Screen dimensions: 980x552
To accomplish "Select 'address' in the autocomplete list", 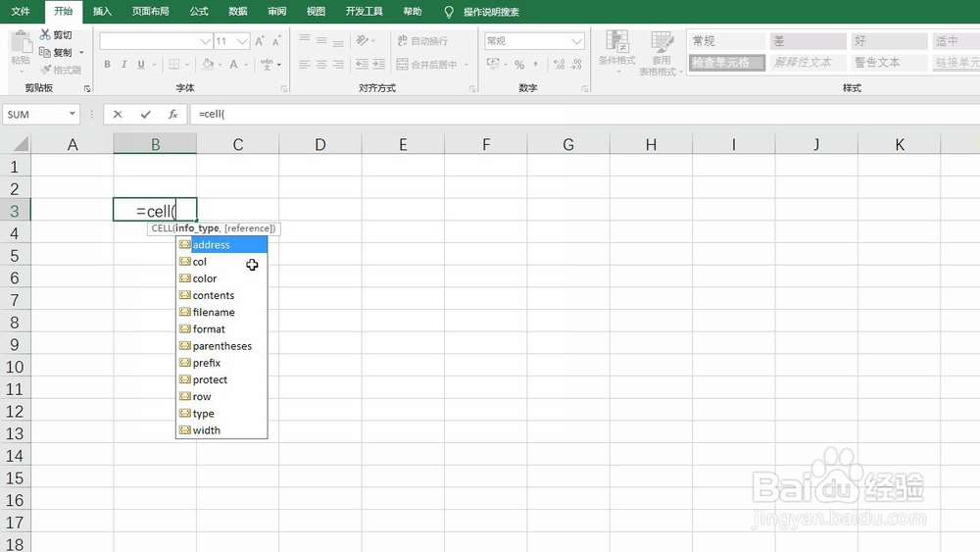I will 221,244.
